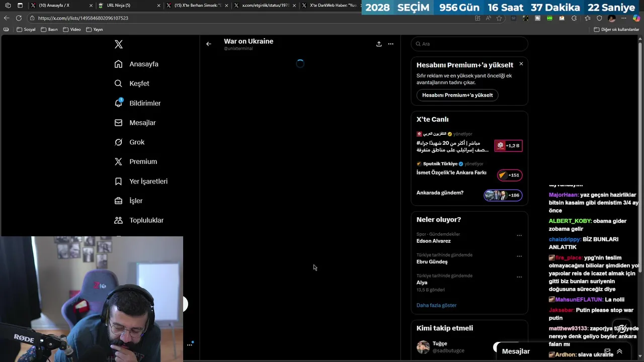Reload the page with refresh button

point(19,18)
